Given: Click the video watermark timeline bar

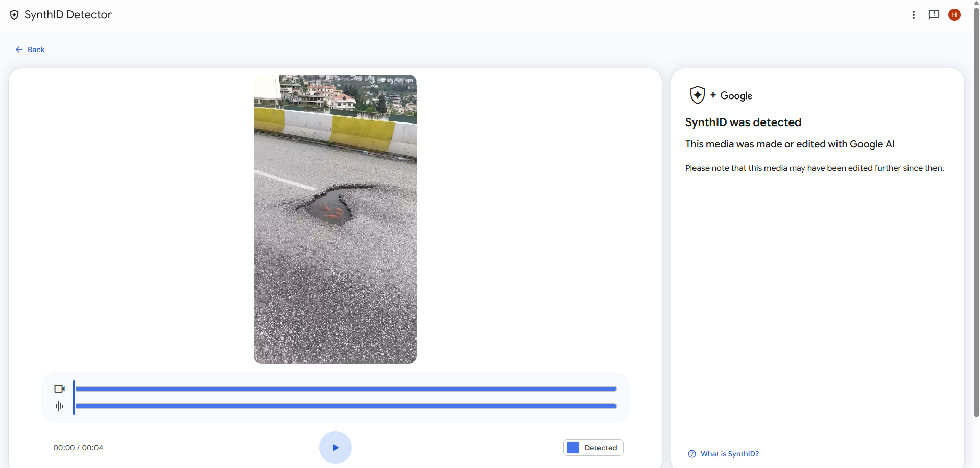Looking at the screenshot, I should pos(346,389).
